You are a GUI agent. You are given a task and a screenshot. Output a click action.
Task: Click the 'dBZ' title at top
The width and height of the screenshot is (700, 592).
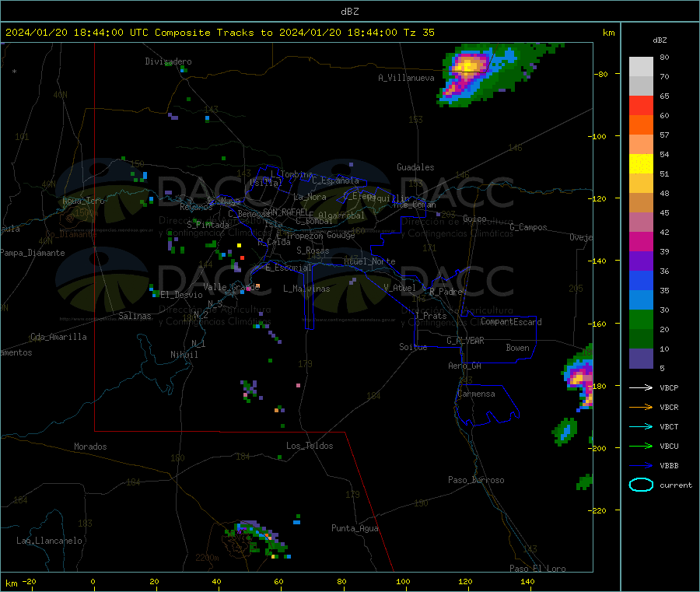(x=349, y=12)
